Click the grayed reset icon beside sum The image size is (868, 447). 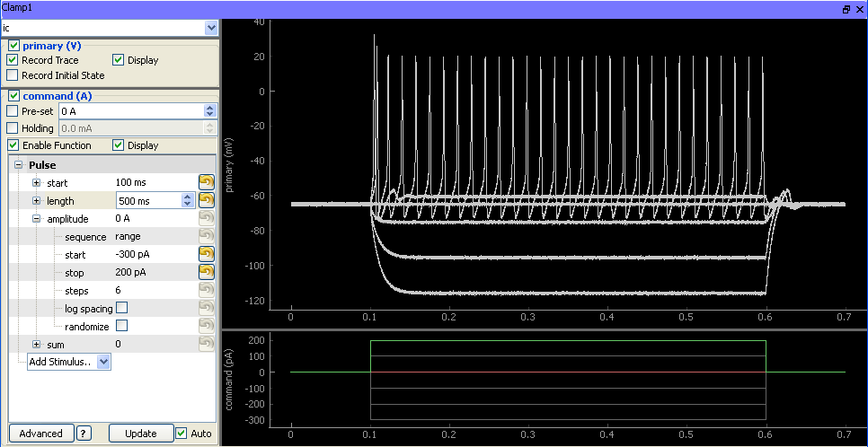[x=206, y=344]
